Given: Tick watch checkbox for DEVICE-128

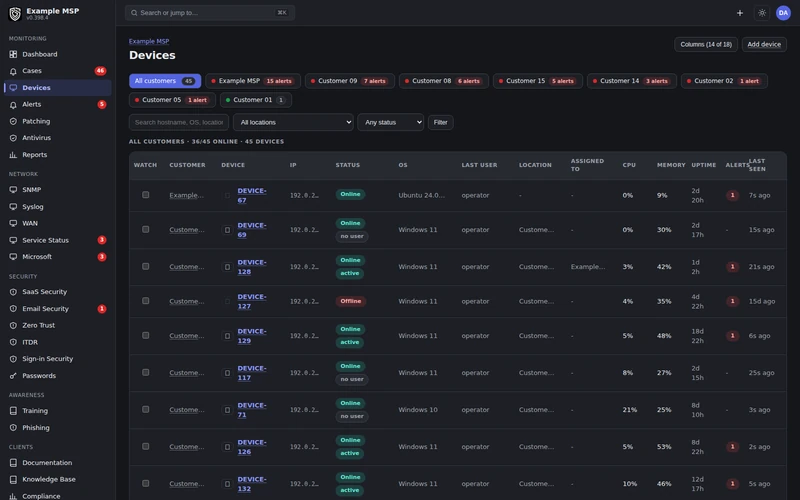Looking at the screenshot, I should point(146,266).
